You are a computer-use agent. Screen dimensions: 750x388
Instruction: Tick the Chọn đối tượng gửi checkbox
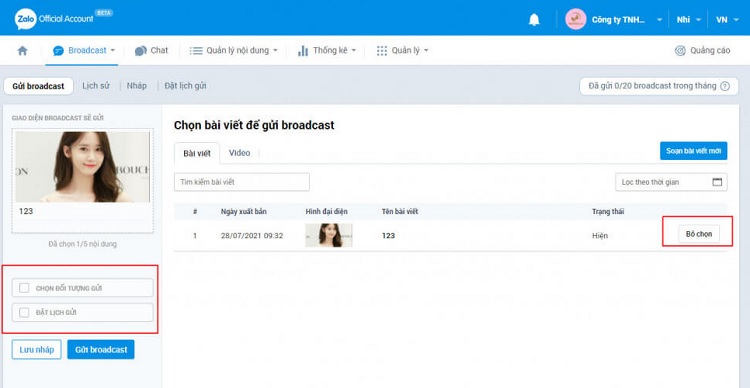coord(24,288)
